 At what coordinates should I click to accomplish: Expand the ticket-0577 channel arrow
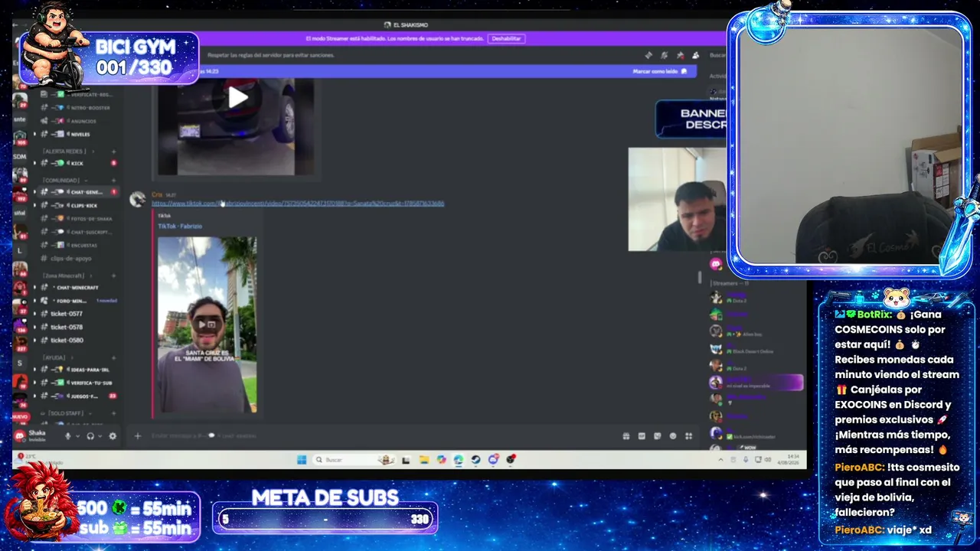click(x=34, y=314)
